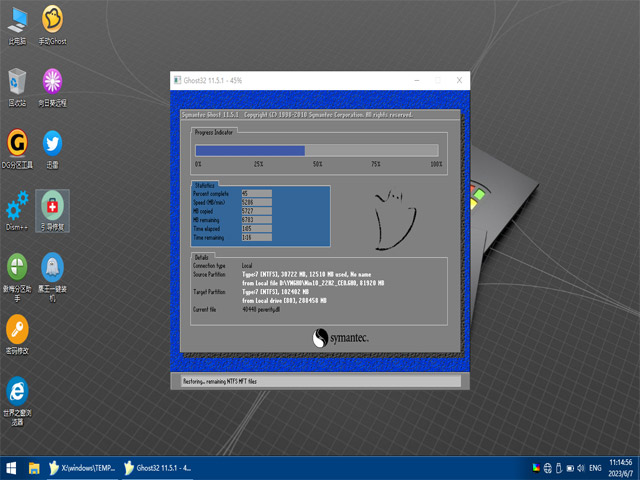This screenshot has width=640, height=480.
Task: Click the Target Partition details line
Action: pos(275,292)
